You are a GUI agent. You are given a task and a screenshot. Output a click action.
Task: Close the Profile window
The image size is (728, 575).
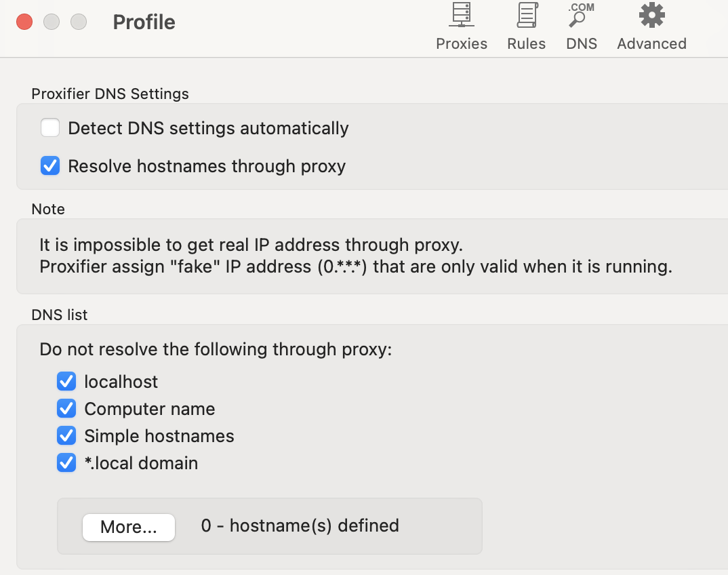24,22
